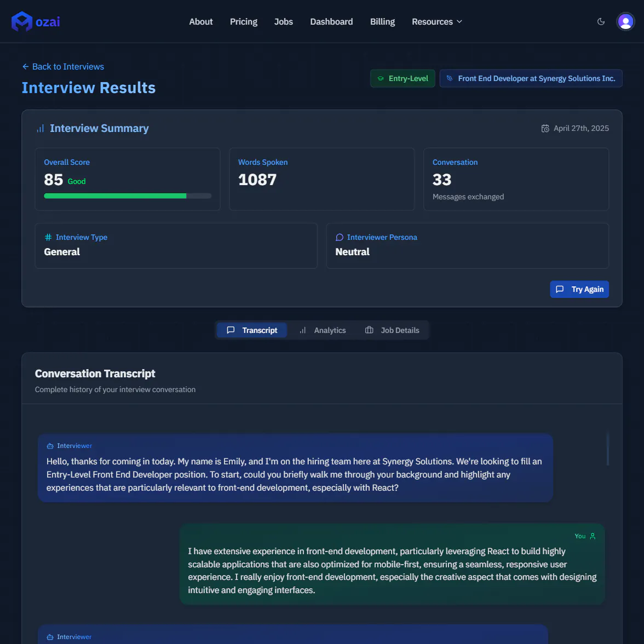Click your reply about extensive front-end experience
644x644 pixels.
(x=392, y=564)
